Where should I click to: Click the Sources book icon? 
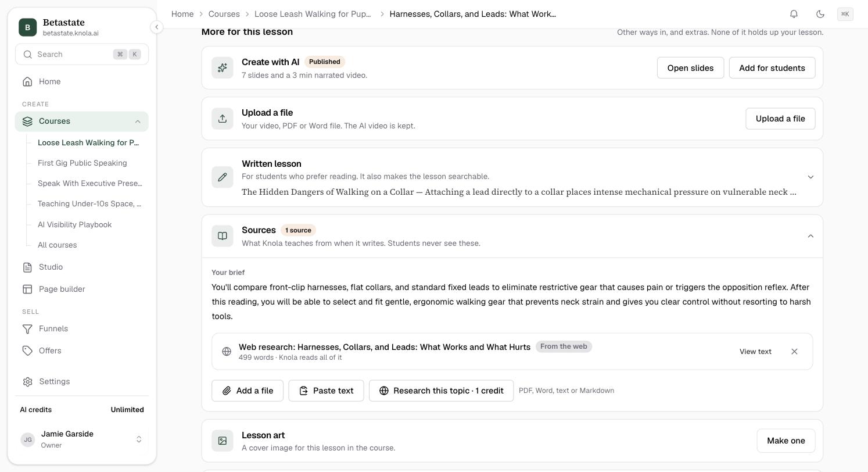pyautogui.click(x=223, y=236)
